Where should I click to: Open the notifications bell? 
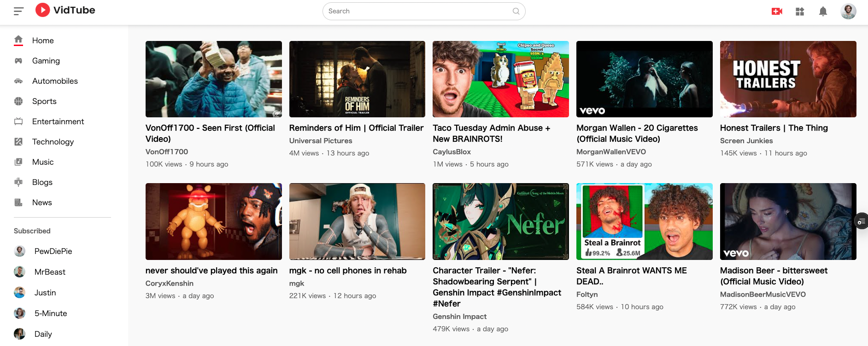(x=823, y=11)
